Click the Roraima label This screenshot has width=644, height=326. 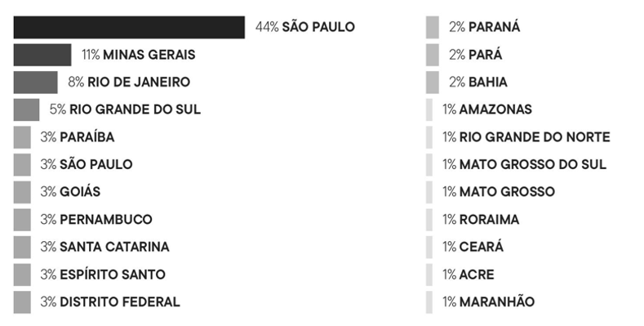[x=489, y=220]
